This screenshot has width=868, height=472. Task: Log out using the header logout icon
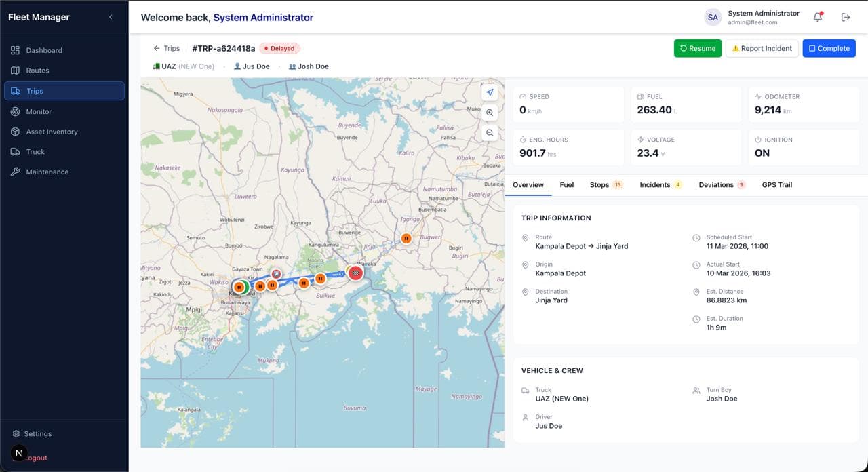(x=846, y=17)
